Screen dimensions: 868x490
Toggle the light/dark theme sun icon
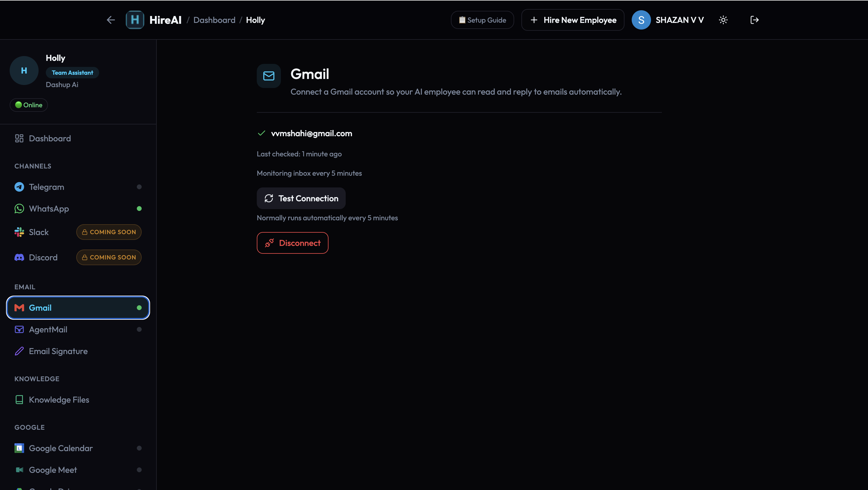723,20
